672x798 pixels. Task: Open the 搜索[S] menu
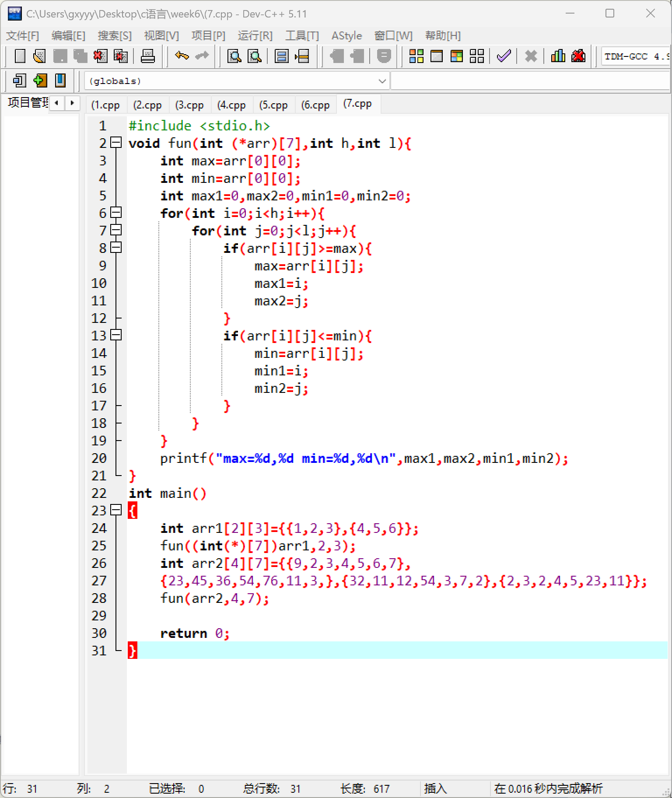pyautogui.click(x=115, y=35)
